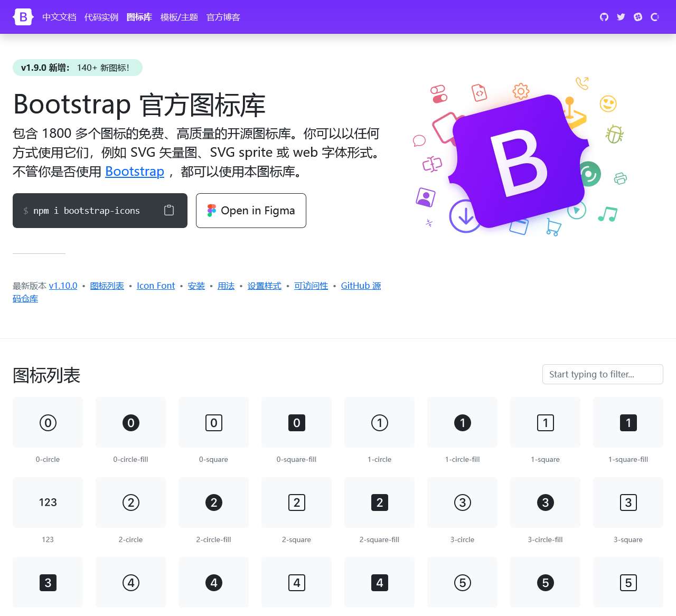Open the 0-square icon card
The height and width of the screenshot is (616, 676).
coord(214,431)
